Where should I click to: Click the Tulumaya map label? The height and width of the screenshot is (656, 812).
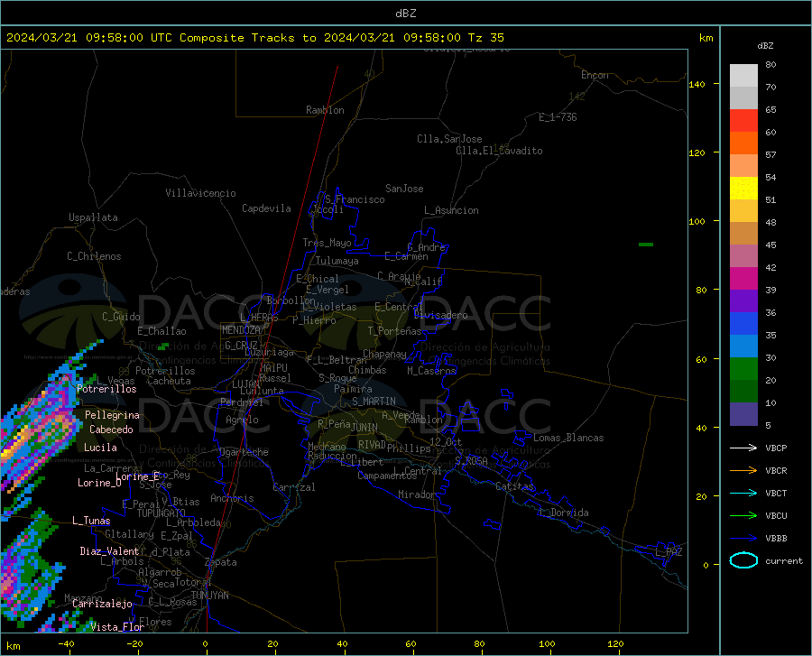tap(337, 261)
